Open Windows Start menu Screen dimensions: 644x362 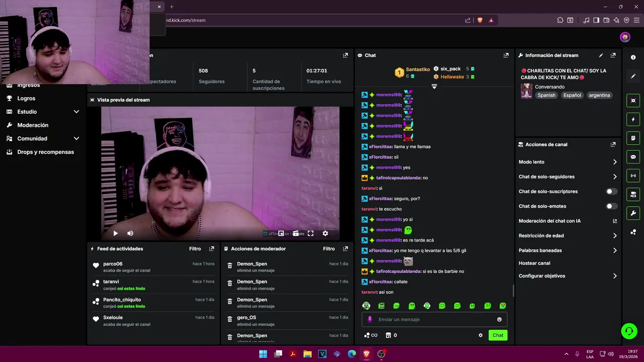pos(263,354)
